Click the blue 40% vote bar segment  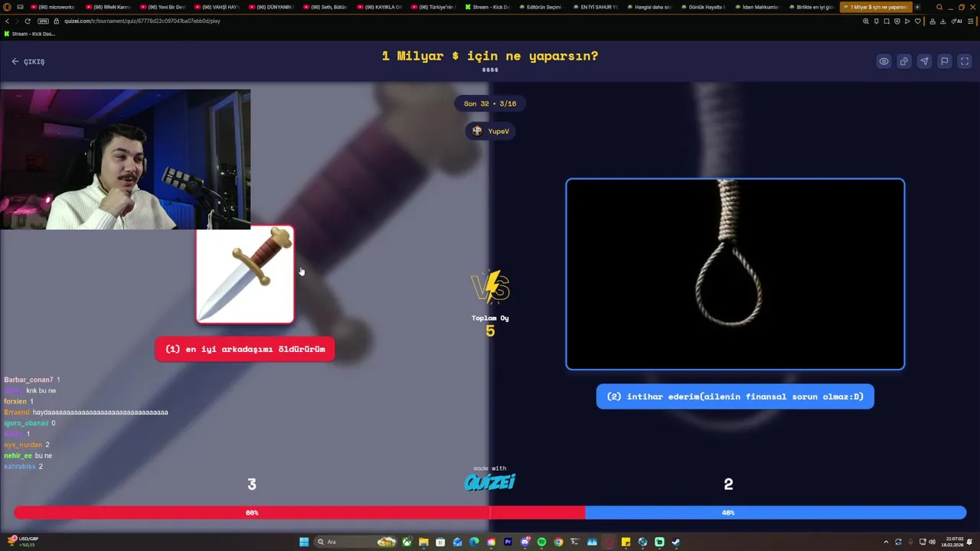(776, 513)
